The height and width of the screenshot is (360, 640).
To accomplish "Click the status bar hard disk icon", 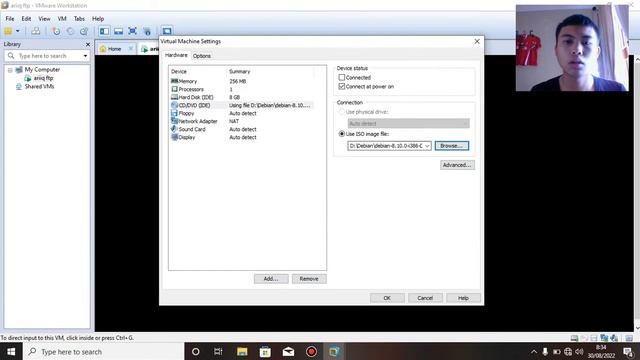I will click(x=574, y=338).
